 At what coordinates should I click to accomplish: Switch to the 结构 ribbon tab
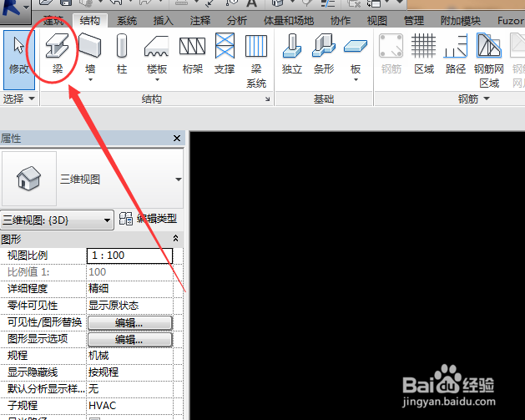coord(90,21)
